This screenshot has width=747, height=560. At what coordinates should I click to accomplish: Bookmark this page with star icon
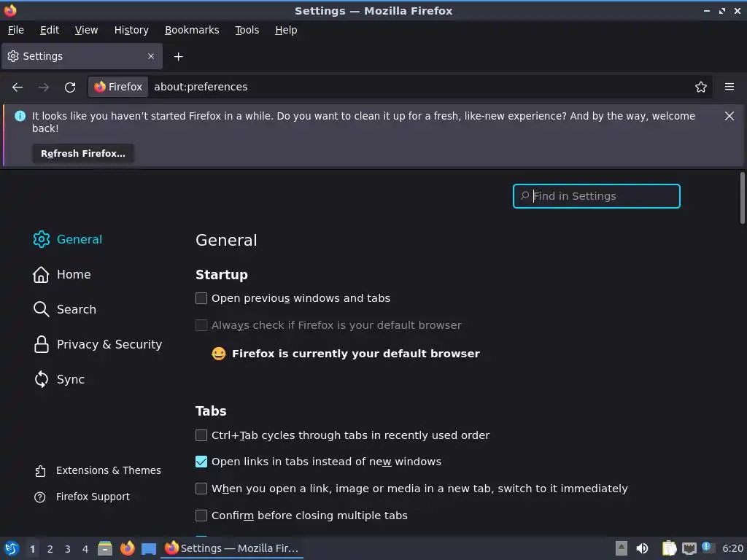point(701,87)
